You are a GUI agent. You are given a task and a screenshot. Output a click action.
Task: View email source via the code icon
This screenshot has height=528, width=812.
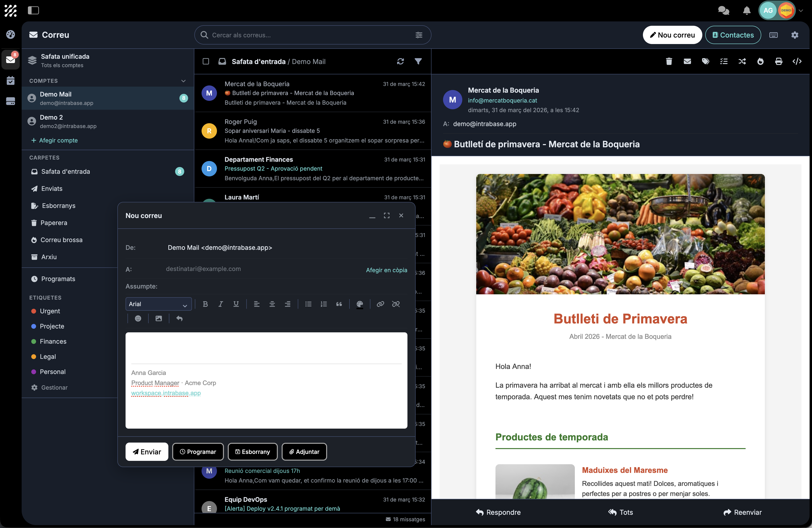(797, 61)
